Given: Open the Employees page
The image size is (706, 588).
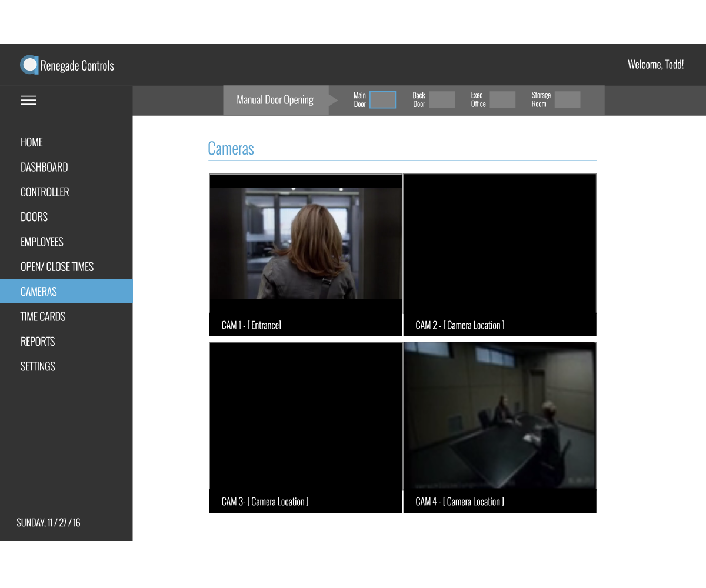Looking at the screenshot, I should pos(42,242).
